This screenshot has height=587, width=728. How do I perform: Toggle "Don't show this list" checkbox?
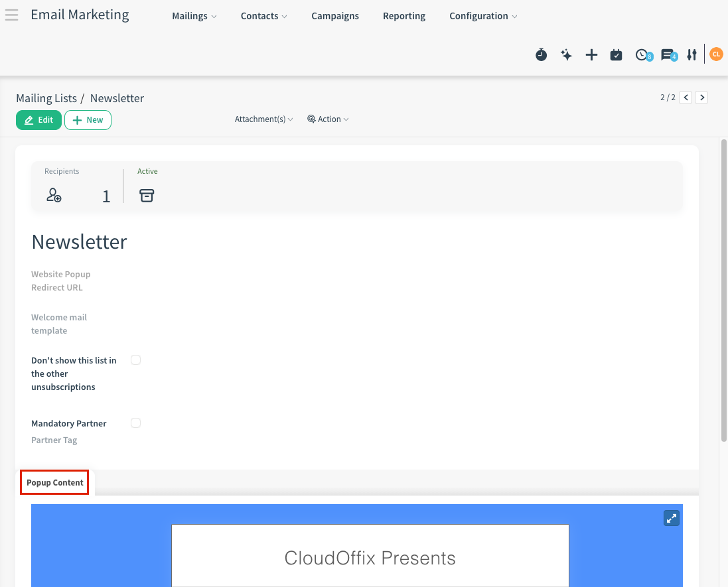(135, 360)
